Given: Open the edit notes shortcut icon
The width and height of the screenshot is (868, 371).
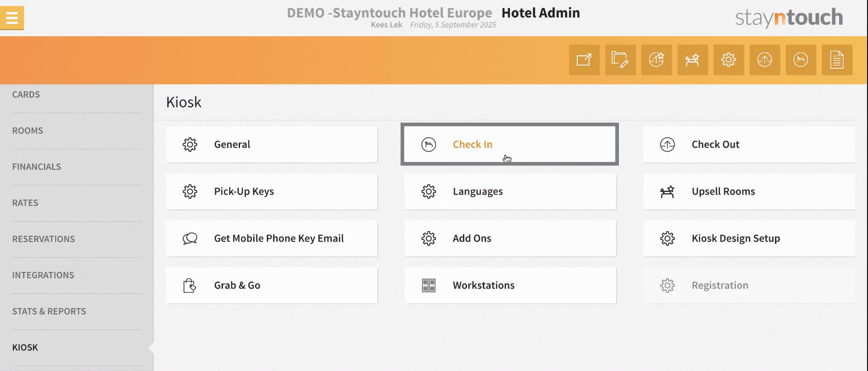Looking at the screenshot, I should click(x=620, y=60).
